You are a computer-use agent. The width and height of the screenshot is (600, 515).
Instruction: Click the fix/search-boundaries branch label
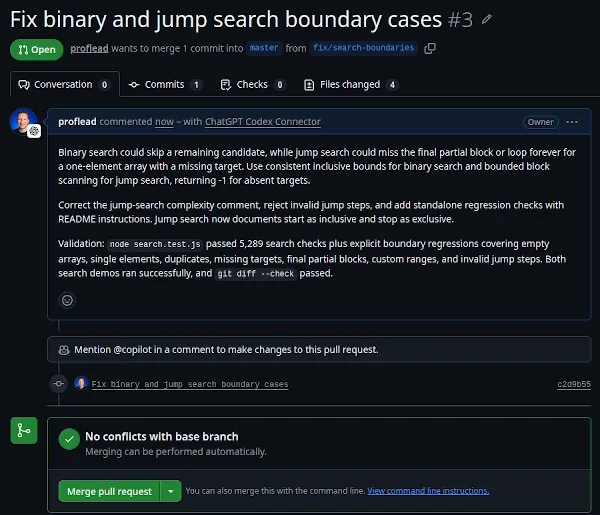[x=364, y=48]
